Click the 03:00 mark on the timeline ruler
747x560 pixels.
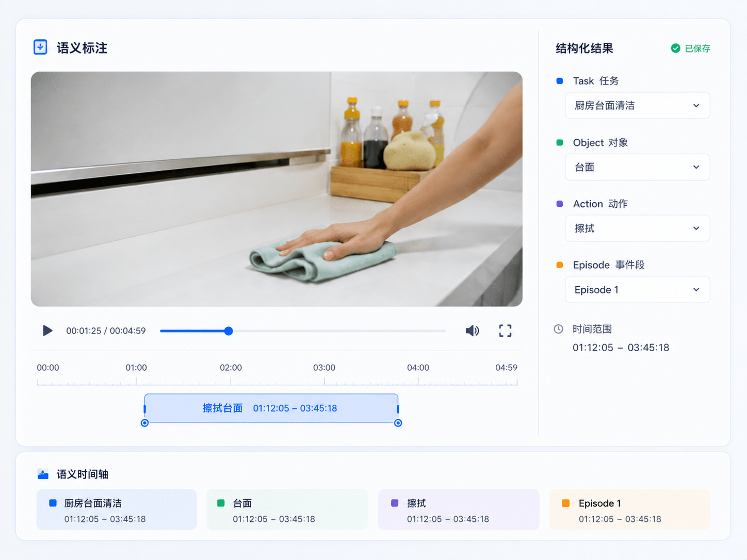324,368
